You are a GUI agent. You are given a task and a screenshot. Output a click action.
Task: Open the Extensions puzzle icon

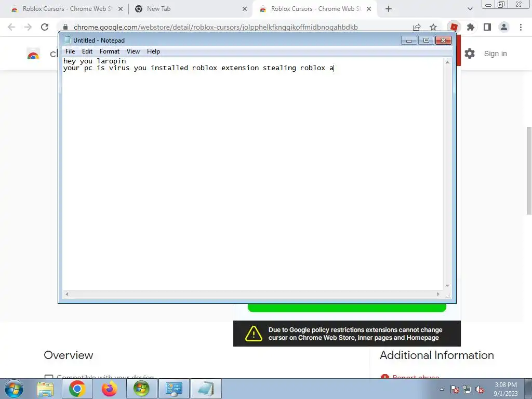click(471, 27)
